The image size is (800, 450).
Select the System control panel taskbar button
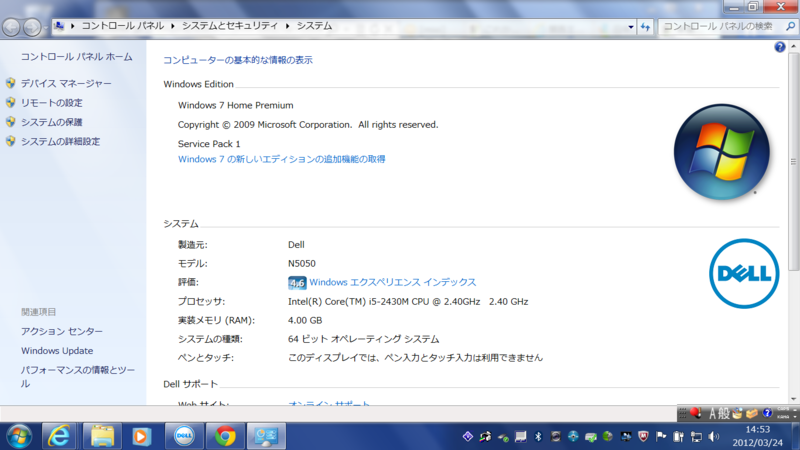(x=266, y=437)
